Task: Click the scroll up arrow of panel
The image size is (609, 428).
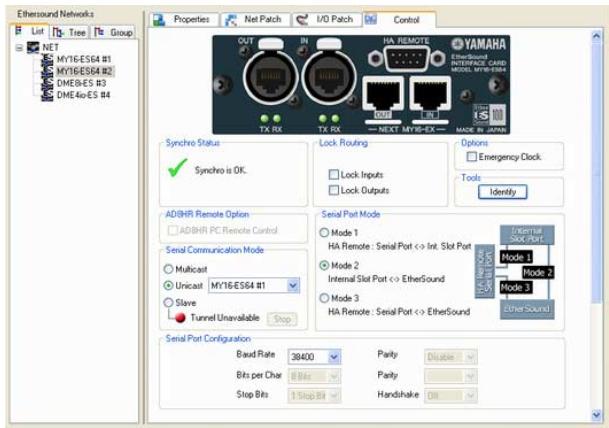Action: [x=596, y=36]
